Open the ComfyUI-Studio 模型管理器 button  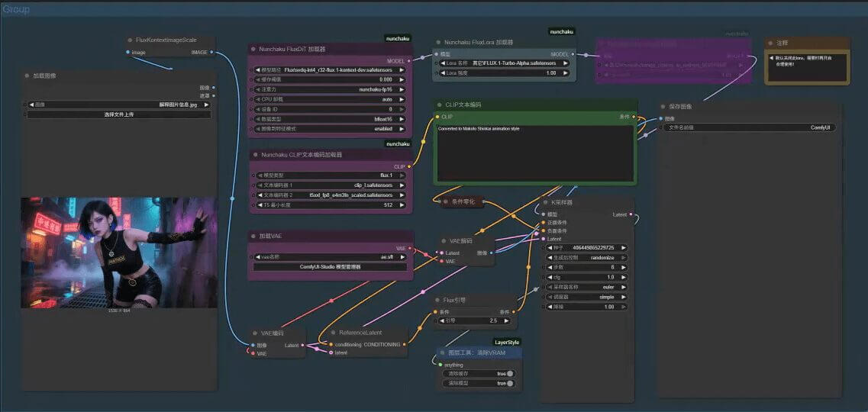point(331,267)
